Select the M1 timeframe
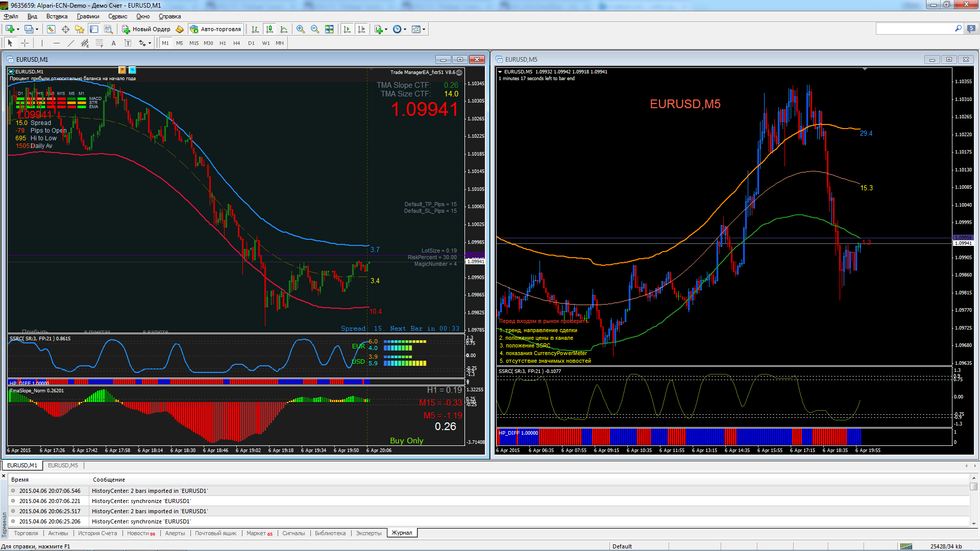Viewport: 980px width, 551px height. tap(165, 43)
